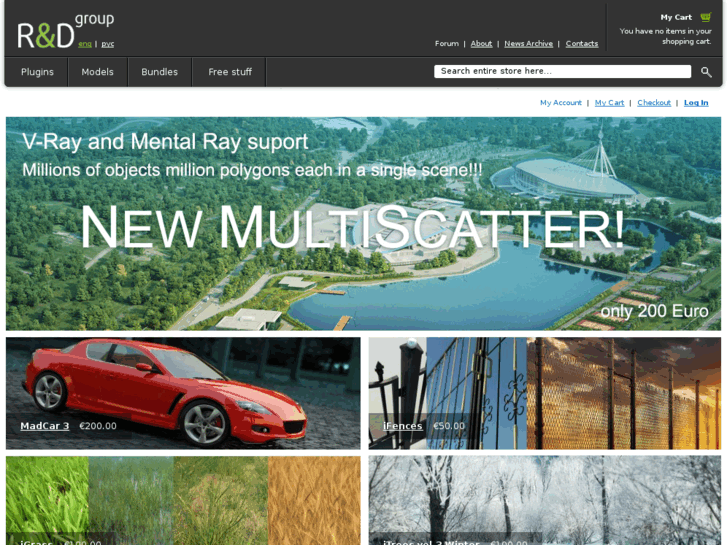The height and width of the screenshot is (545, 727).
Task: Click the MadCar 3 €200.00 price
Action: pyautogui.click(x=98, y=426)
